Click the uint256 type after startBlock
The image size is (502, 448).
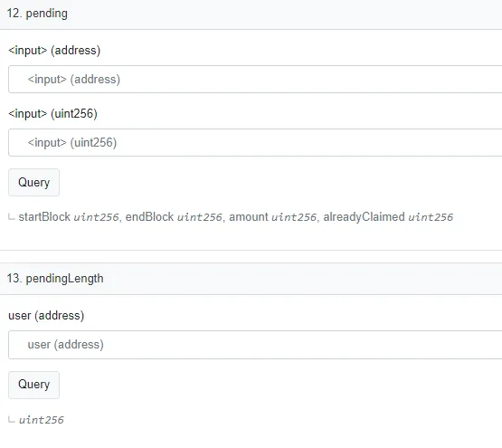(96, 217)
